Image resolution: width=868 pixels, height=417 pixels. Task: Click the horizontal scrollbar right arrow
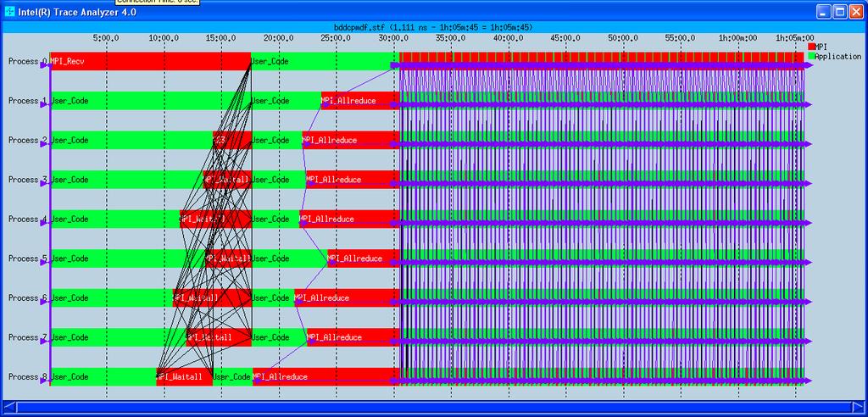pyautogui.click(x=858, y=409)
